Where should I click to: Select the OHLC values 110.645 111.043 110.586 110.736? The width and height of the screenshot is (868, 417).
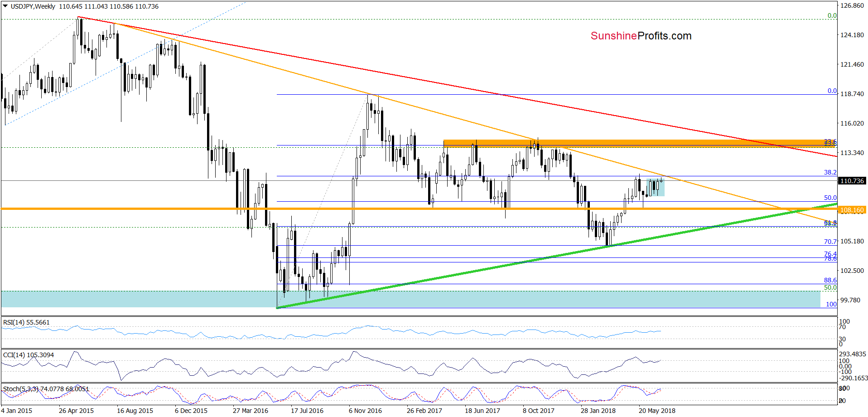click(x=109, y=6)
